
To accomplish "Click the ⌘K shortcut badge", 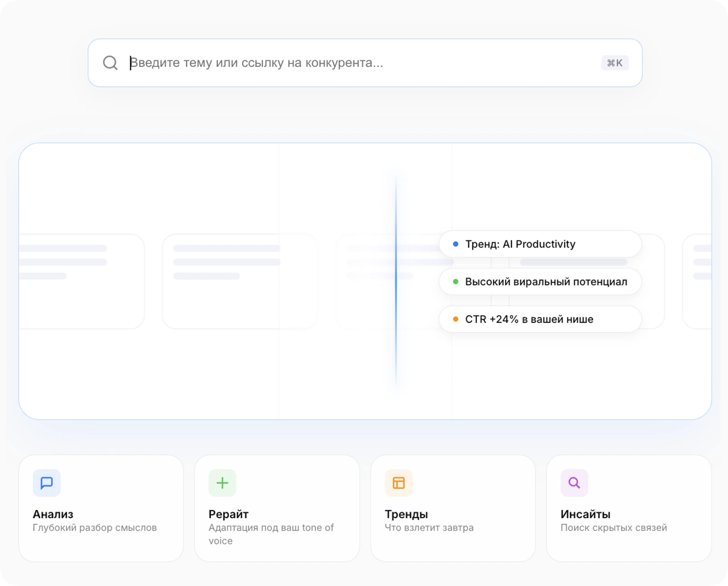I will [615, 63].
